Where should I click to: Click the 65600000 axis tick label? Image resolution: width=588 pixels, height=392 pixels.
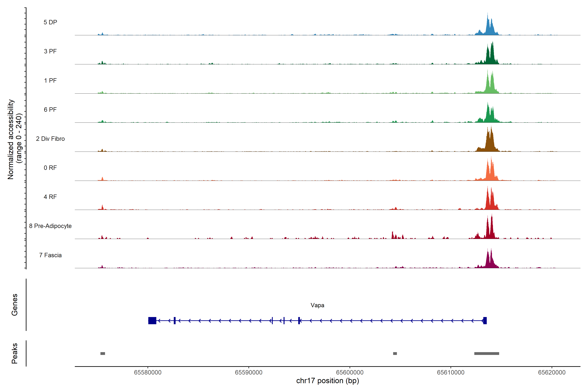350,373
